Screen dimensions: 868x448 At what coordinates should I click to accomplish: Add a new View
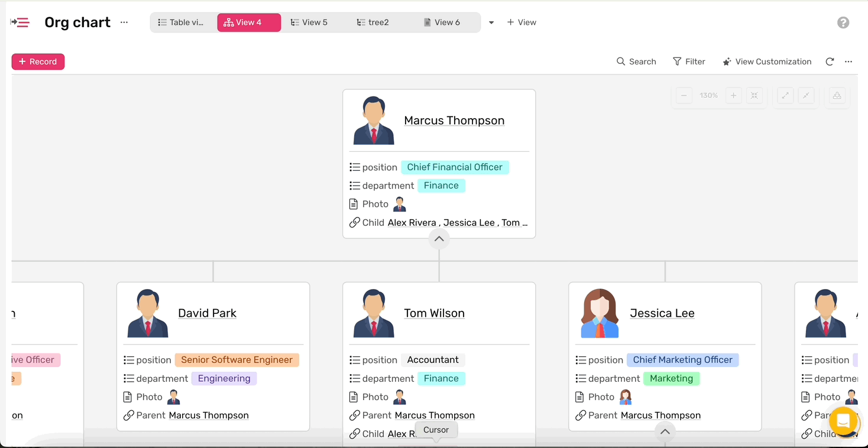tap(522, 22)
